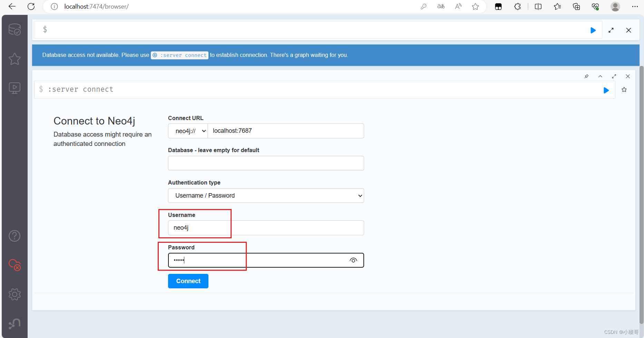
Task: Focus the top Cypher editor input
Action: pos(318,30)
